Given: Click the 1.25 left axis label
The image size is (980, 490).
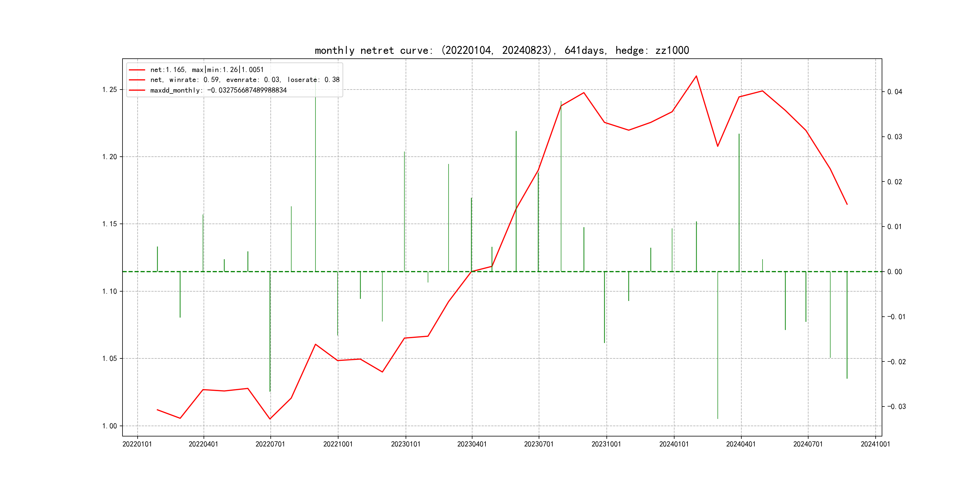Looking at the screenshot, I should tap(109, 90).
